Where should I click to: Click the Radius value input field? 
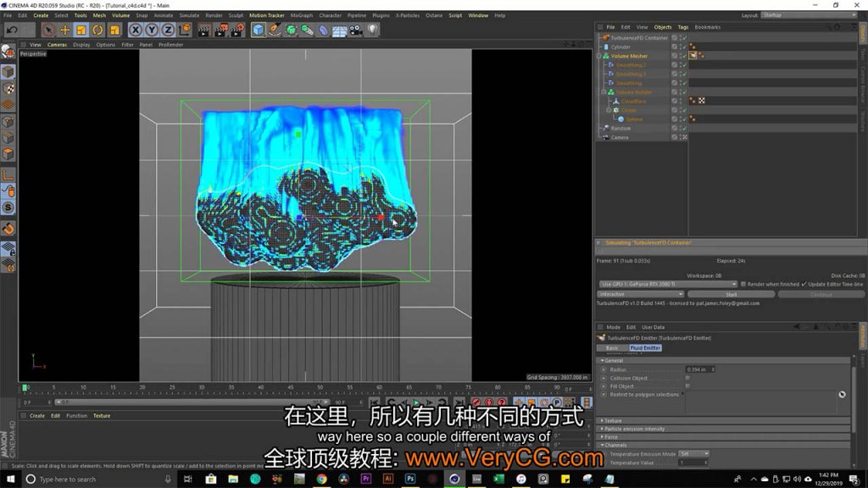click(x=699, y=369)
